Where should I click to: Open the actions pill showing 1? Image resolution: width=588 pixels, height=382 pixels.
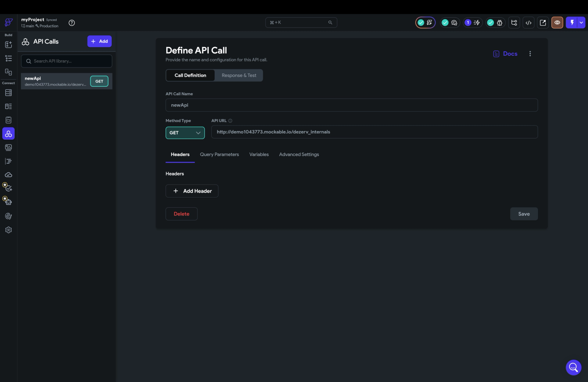pos(472,22)
